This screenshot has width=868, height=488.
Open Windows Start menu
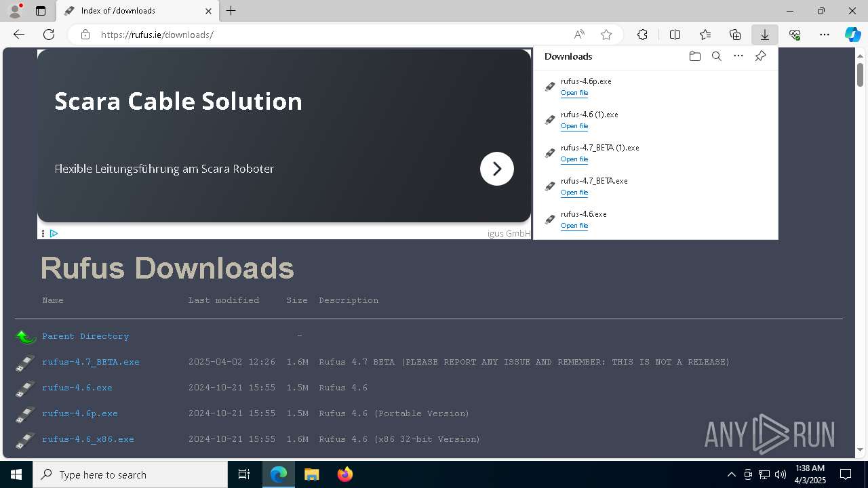[x=16, y=474]
